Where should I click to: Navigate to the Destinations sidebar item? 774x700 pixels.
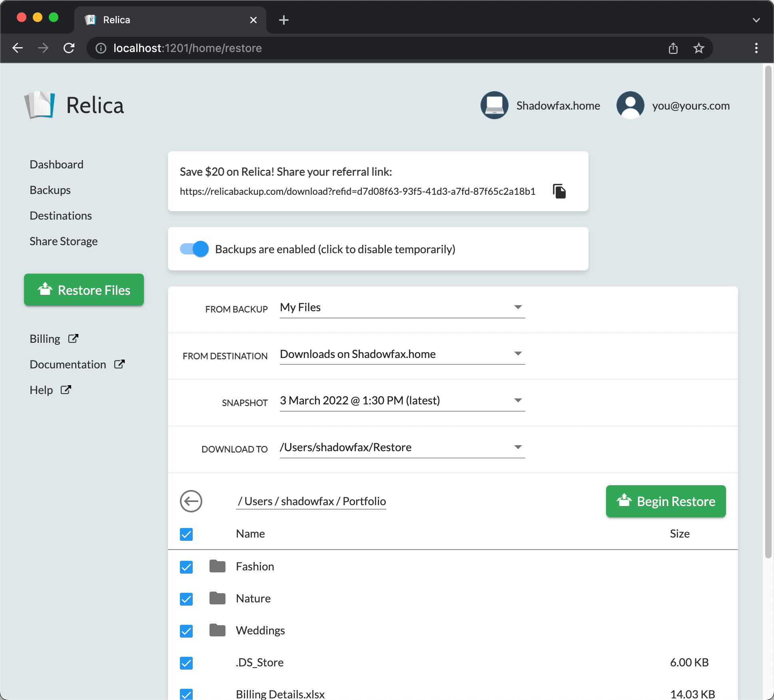point(60,215)
